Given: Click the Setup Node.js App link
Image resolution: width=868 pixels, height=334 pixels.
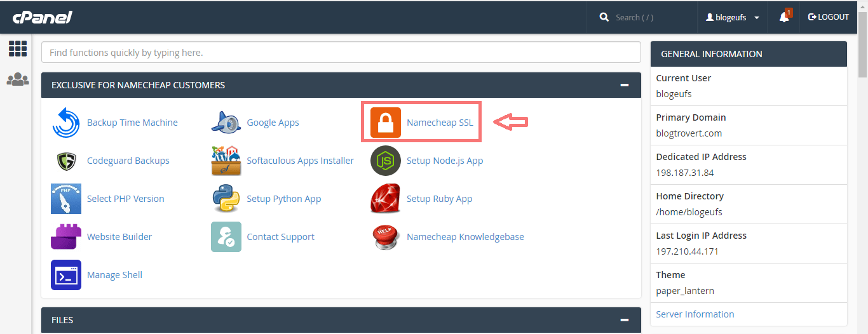Looking at the screenshot, I should click(x=445, y=161).
